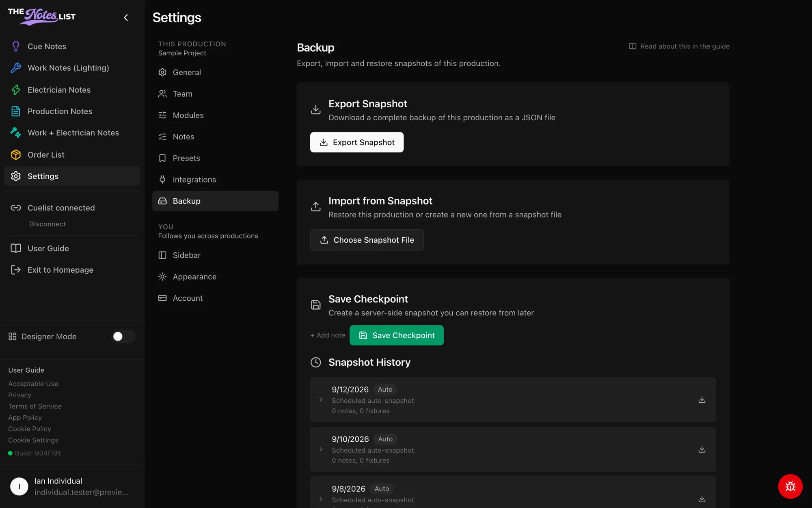Click Build: 904f195 status text
This screenshot has width=812, height=508.
38,453
